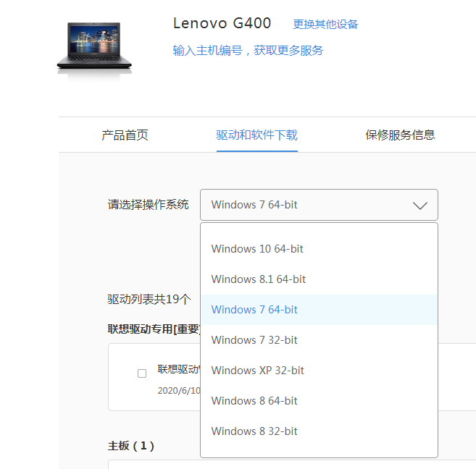Click the 驱动列表共19个 count text
476x469 pixels.
tap(149, 299)
